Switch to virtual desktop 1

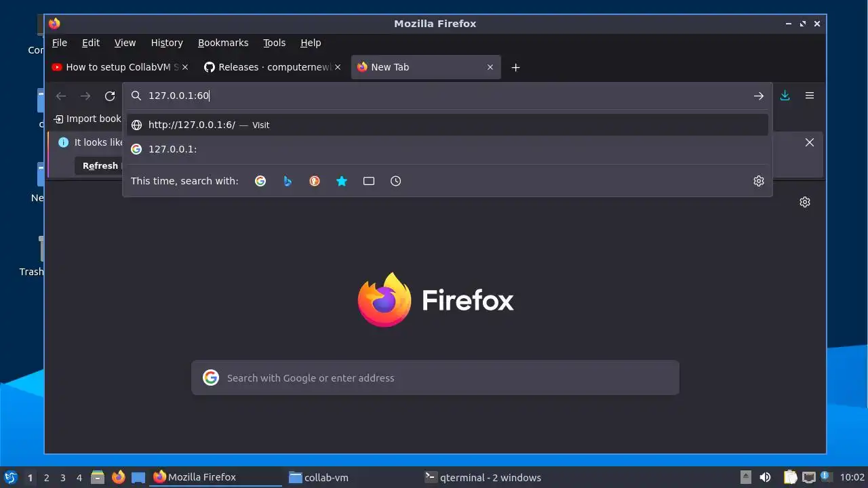click(x=30, y=478)
